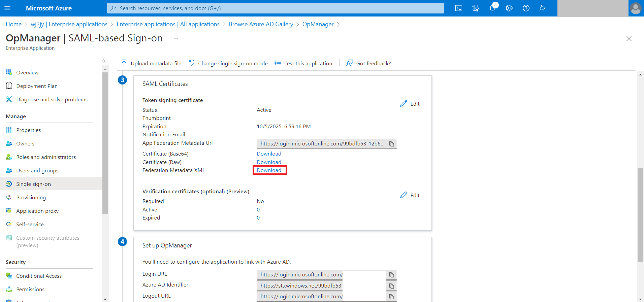Viewport: 644px width, 302px height.
Task: Open Custom security attributes (preview)
Action: click(x=47, y=241)
